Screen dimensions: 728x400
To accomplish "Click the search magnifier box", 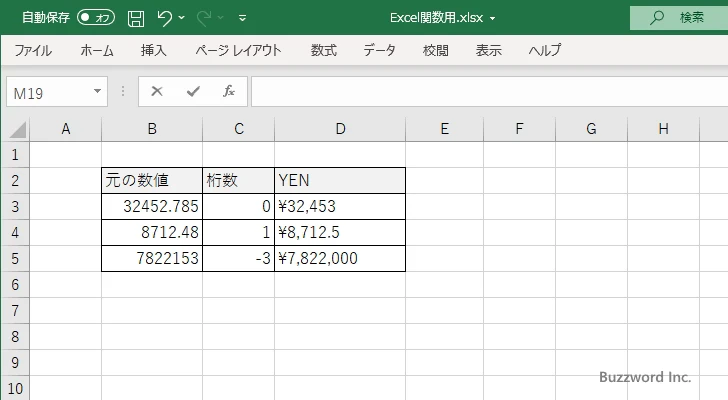I will point(678,18).
